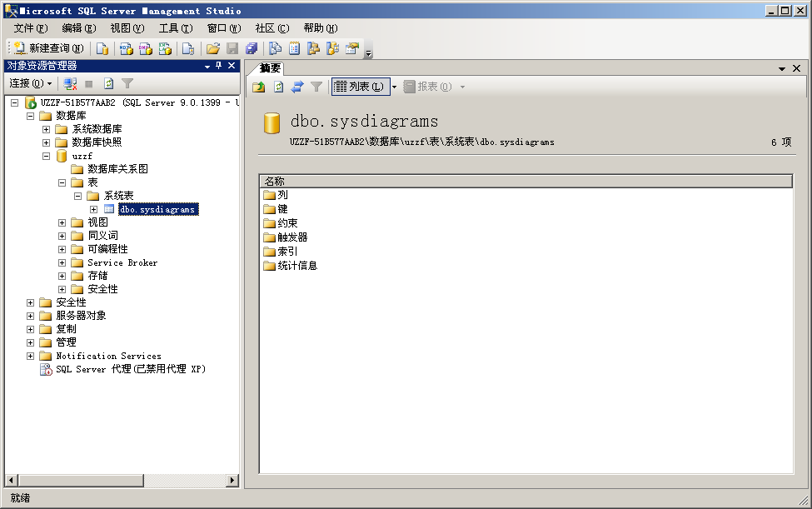Open the 工具 (Tools) menu

pos(176,28)
